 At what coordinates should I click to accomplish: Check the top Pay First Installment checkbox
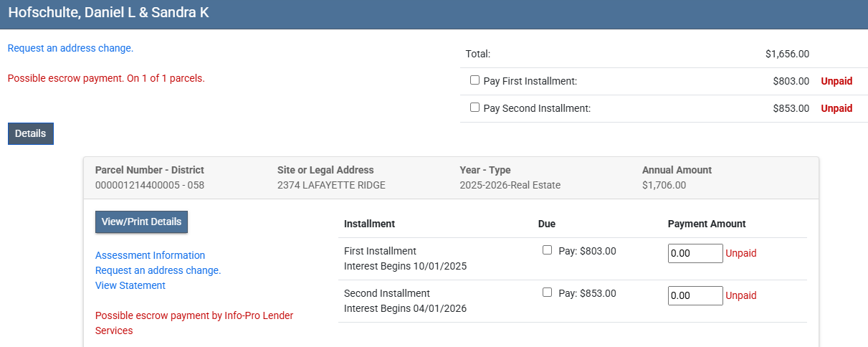pos(474,80)
